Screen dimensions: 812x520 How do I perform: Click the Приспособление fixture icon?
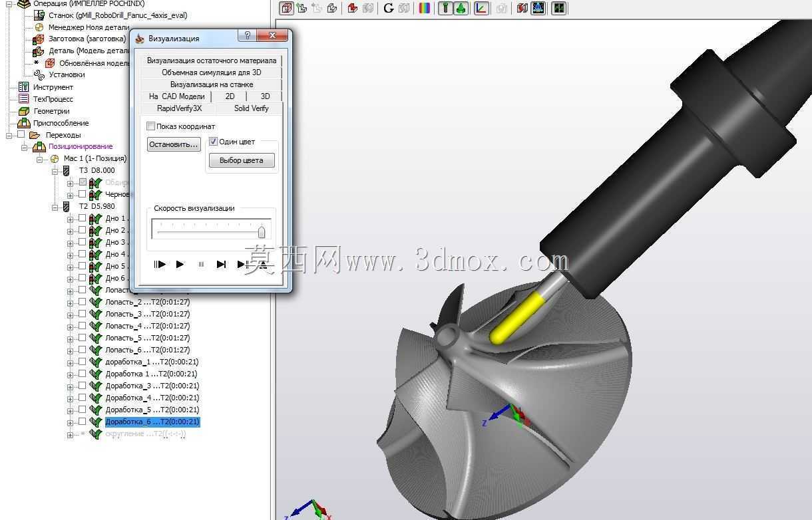click(x=24, y=123)
